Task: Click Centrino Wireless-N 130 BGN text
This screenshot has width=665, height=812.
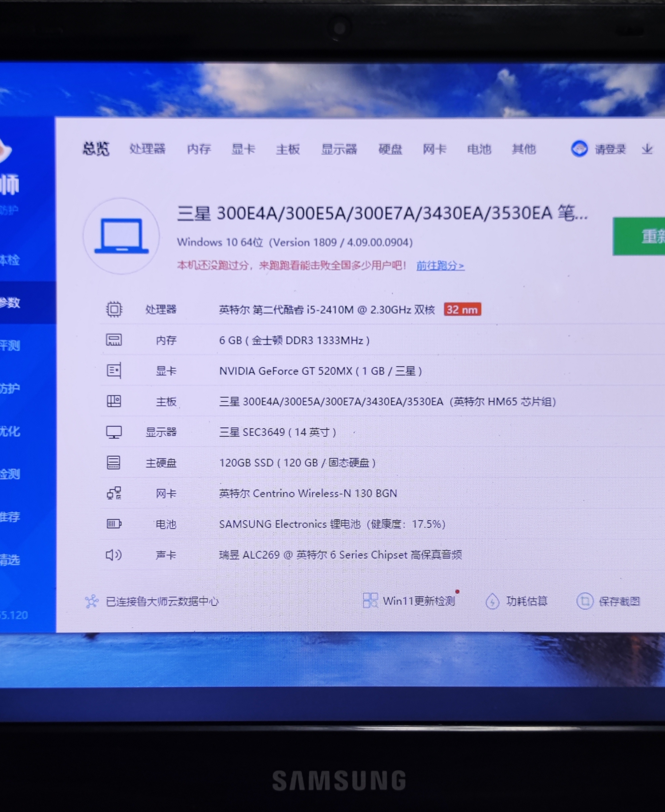Action: pyautogui.click(x=308, y=493)
